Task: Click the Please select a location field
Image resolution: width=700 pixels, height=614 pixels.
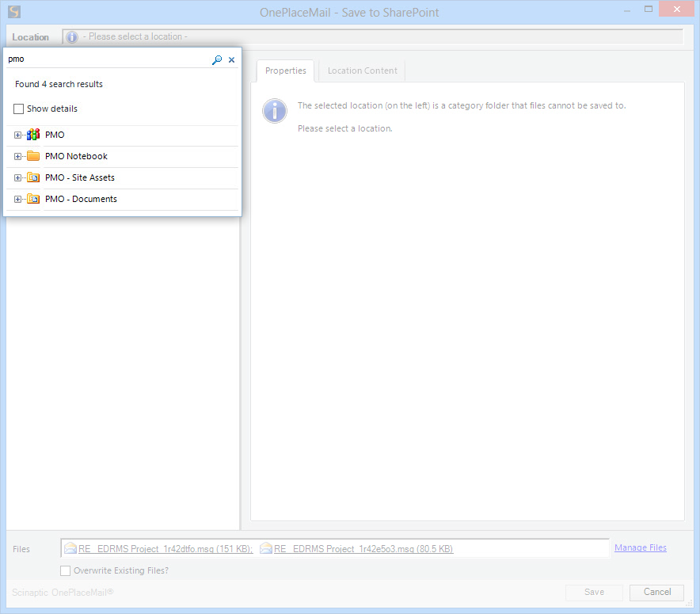Action: [373, 36]
